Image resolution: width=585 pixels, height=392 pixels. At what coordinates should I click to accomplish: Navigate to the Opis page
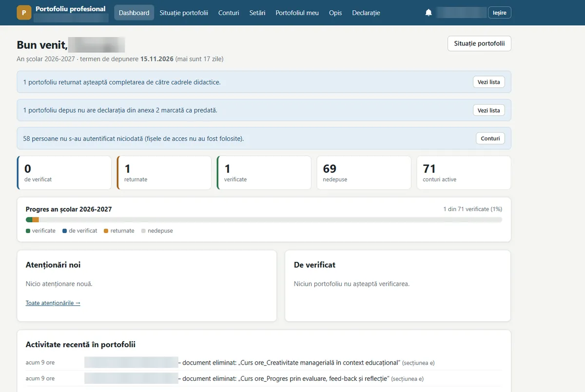click(x=335, y=13)
